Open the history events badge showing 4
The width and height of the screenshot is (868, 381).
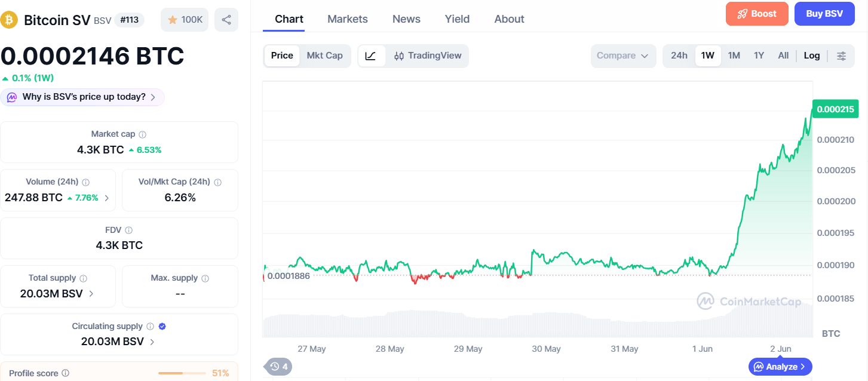[278, 367]
